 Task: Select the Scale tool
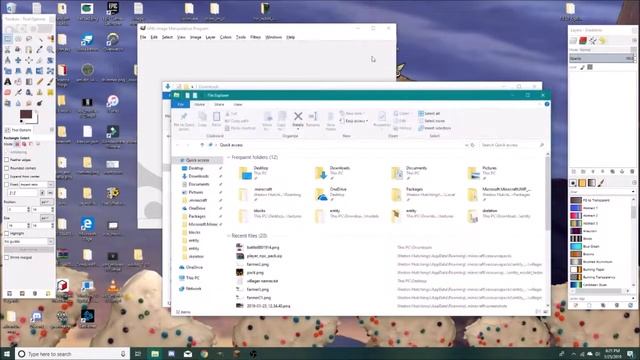coord(8,71)
